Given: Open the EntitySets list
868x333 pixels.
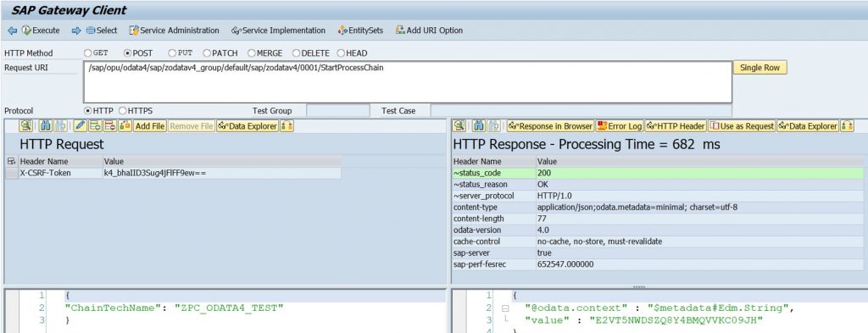Looking at the screenshot, I should pos(360,31).
